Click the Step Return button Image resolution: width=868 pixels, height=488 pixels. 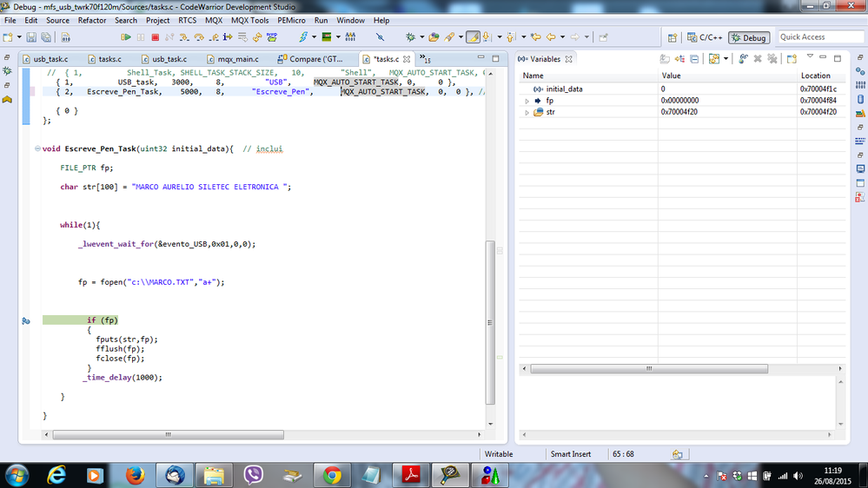coord(213,37)
